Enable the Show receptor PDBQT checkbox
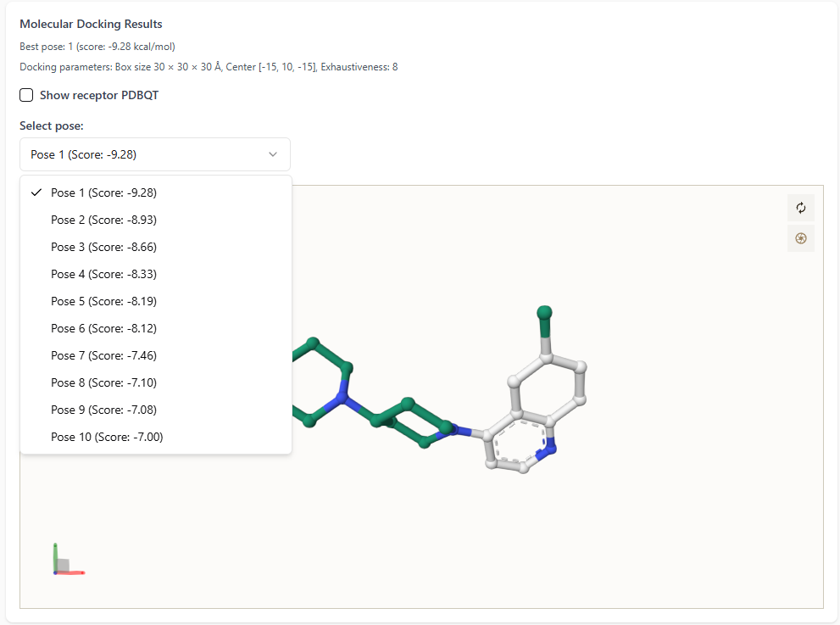 point(26,95)
